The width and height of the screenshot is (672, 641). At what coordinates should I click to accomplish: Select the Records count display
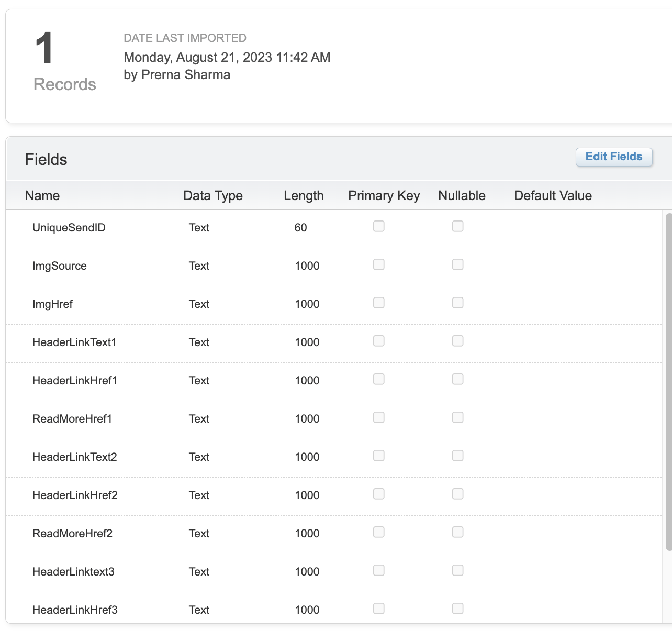64,60
